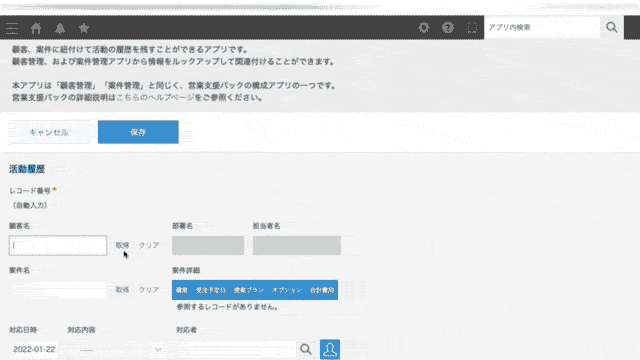Click the search magnifier in top bar
This screenshot has width=640, height=360.
pyautogui.click(x=611, y=27)
